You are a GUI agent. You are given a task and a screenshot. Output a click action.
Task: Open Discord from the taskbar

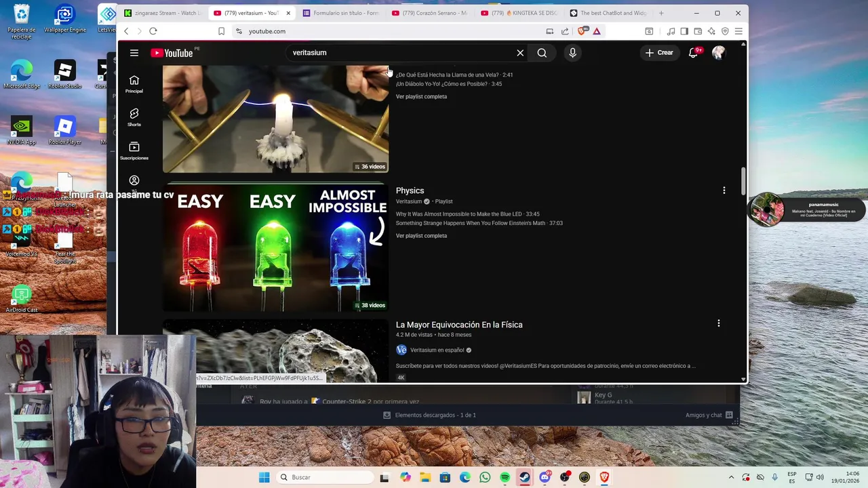545,477
